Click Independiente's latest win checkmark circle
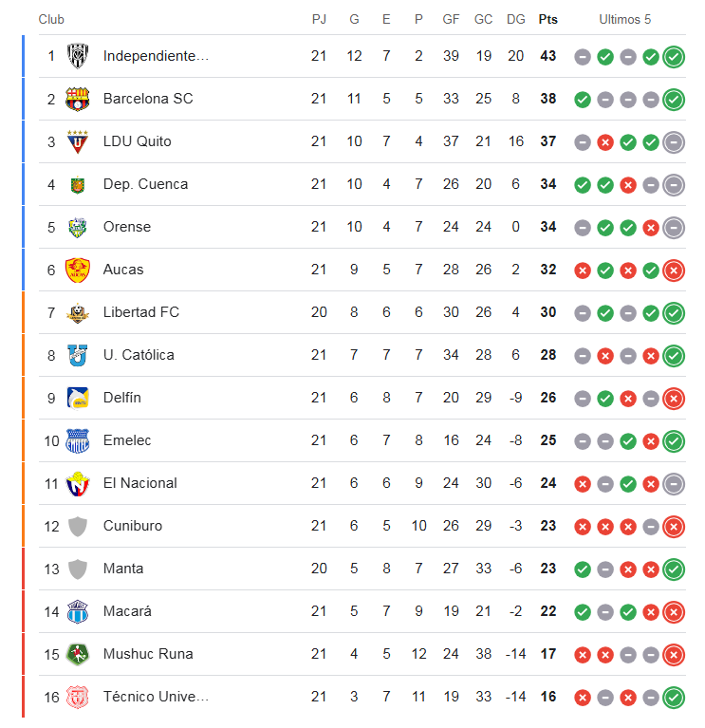 [674, 57]
